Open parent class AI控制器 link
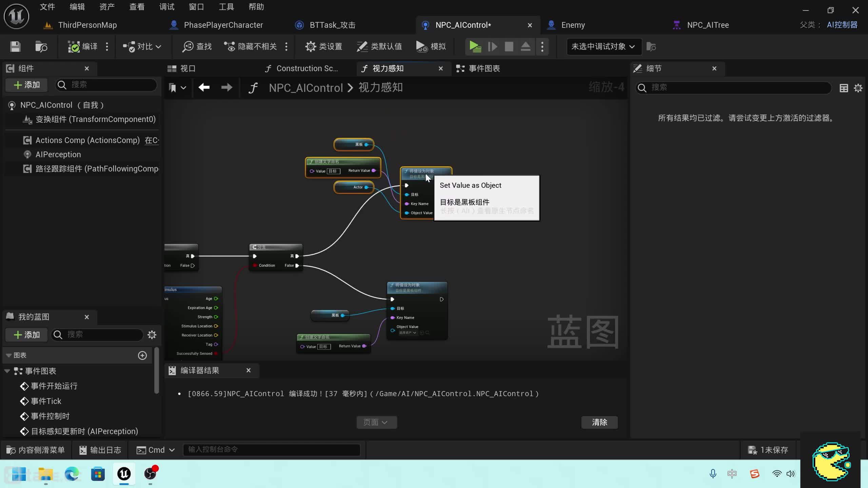This screenshot has height=488, width=868. (x=842, y=25)
